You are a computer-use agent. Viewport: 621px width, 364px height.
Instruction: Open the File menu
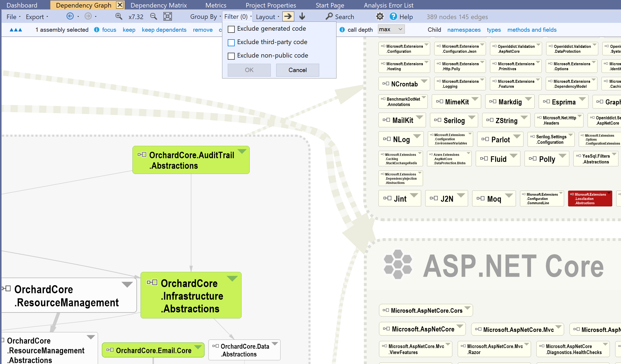click(13, 17)
